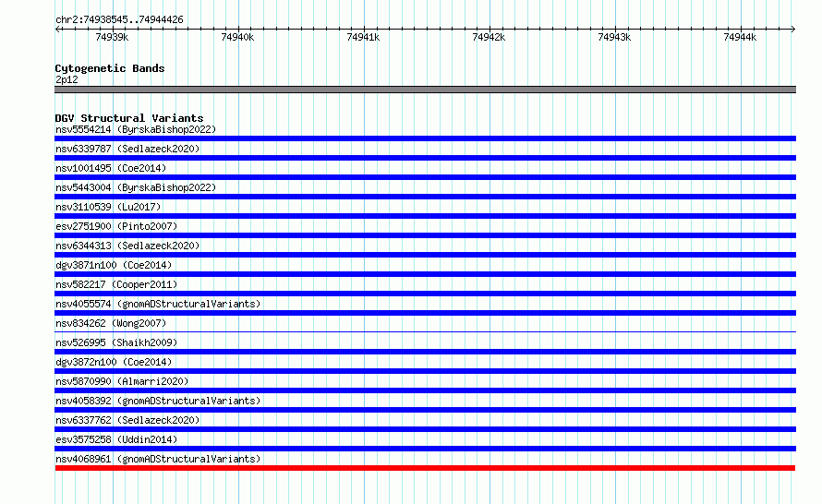Open the nsv4058392 (gnomADStructuralVariants) label

158,401
